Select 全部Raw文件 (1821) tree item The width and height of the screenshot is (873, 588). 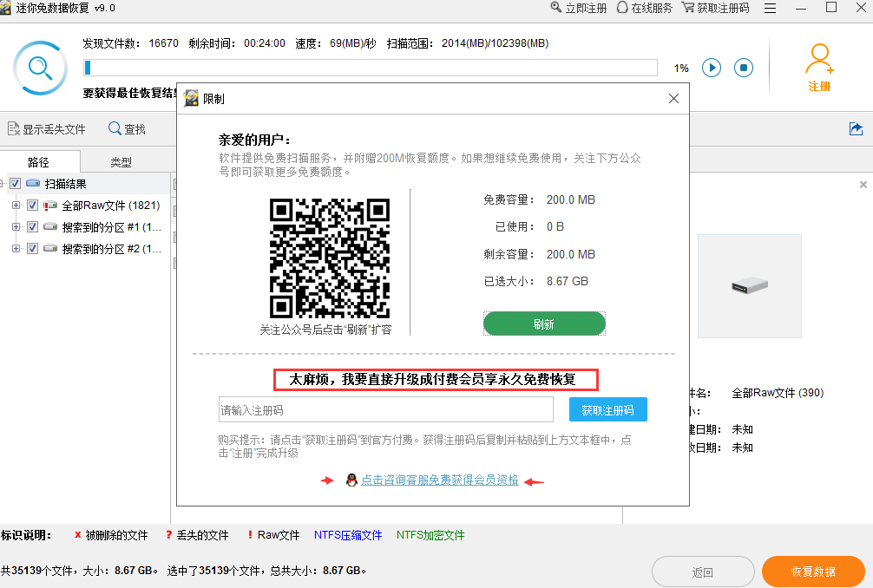coord(111,206)
